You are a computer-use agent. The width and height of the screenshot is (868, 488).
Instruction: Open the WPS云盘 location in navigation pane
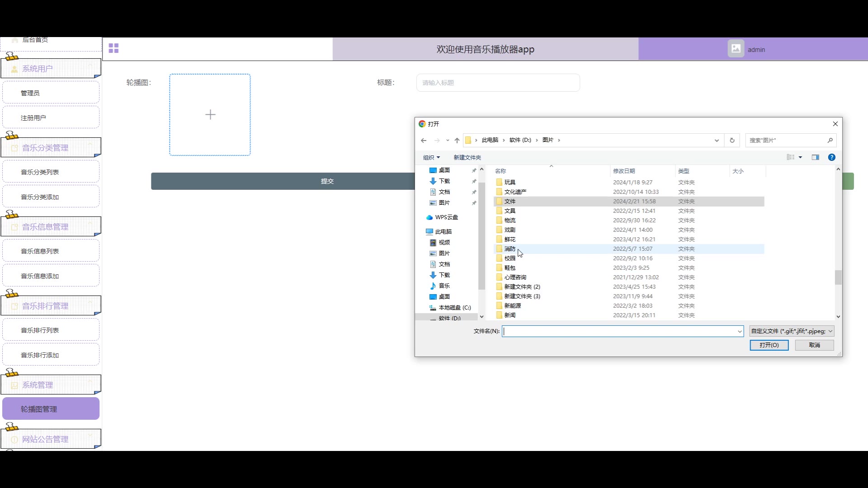[x=446, y=217]
